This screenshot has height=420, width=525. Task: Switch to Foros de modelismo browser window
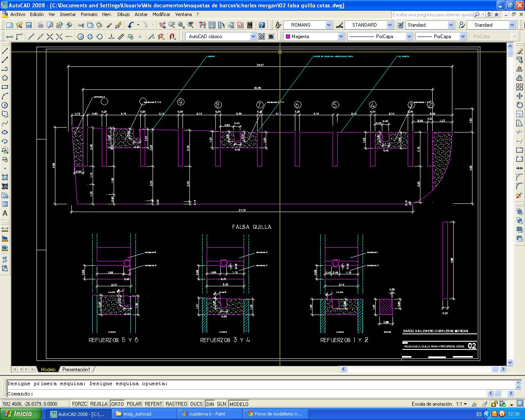276,414
